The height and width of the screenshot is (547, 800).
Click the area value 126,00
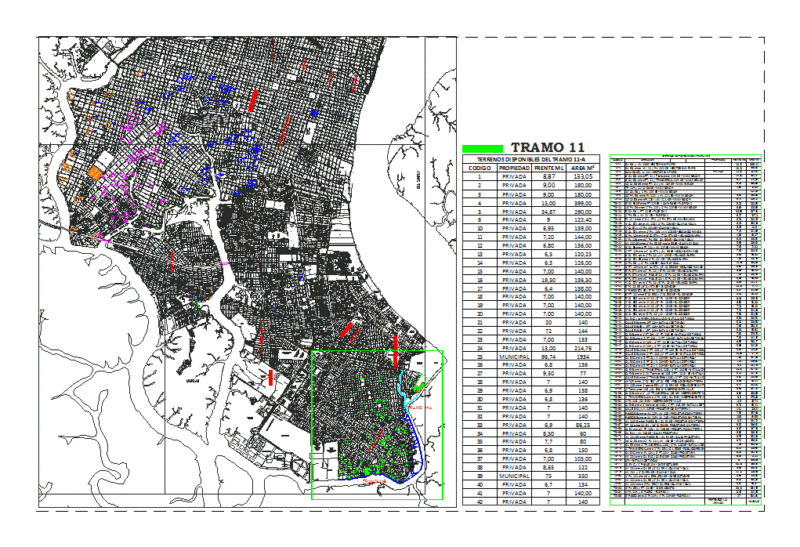582,262
